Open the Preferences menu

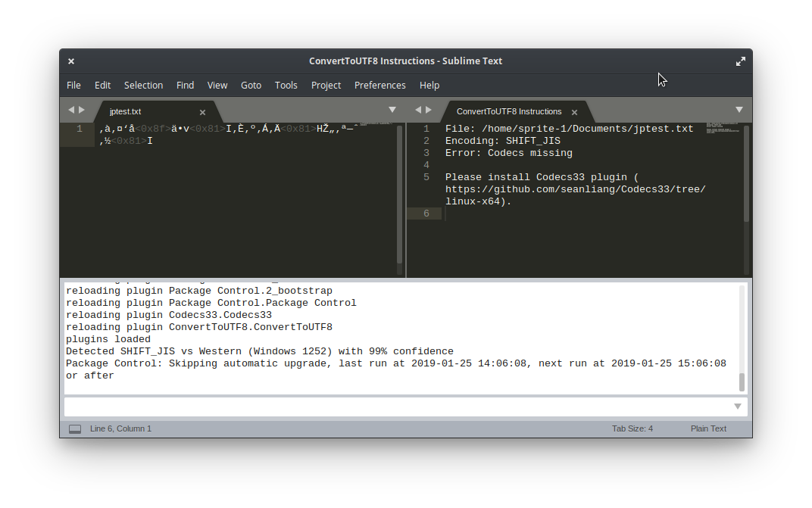pyautogui.click(x=379, y=85)
